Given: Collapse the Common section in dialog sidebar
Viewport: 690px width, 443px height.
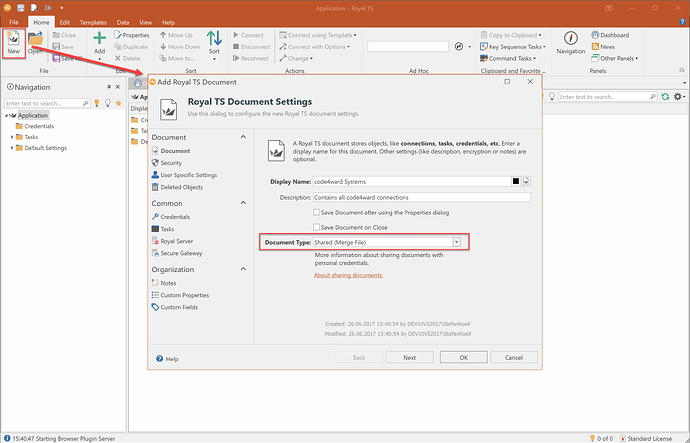Looking at the screenshot, I should tap(241, 204).
